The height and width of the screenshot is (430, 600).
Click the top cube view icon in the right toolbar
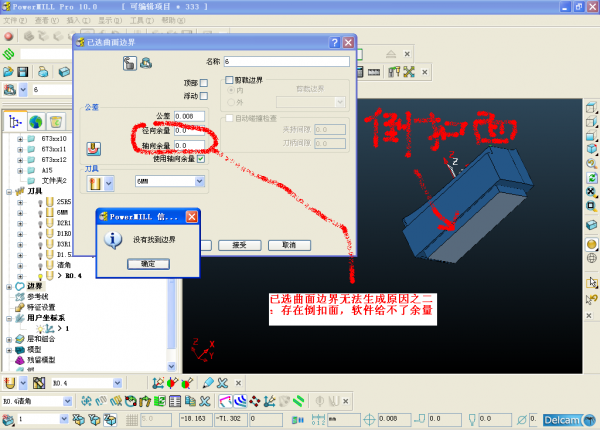[x=591, y=108]
